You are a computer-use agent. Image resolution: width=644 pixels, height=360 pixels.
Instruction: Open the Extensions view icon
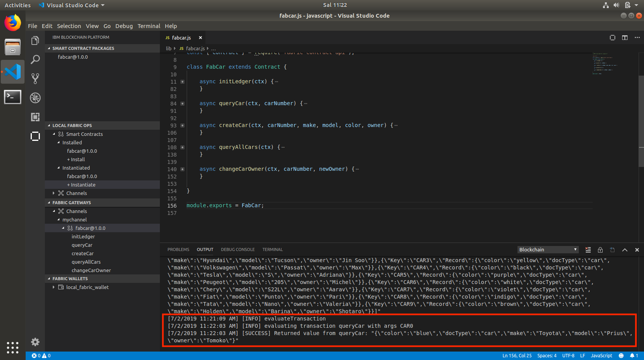(x=35, y=117)
